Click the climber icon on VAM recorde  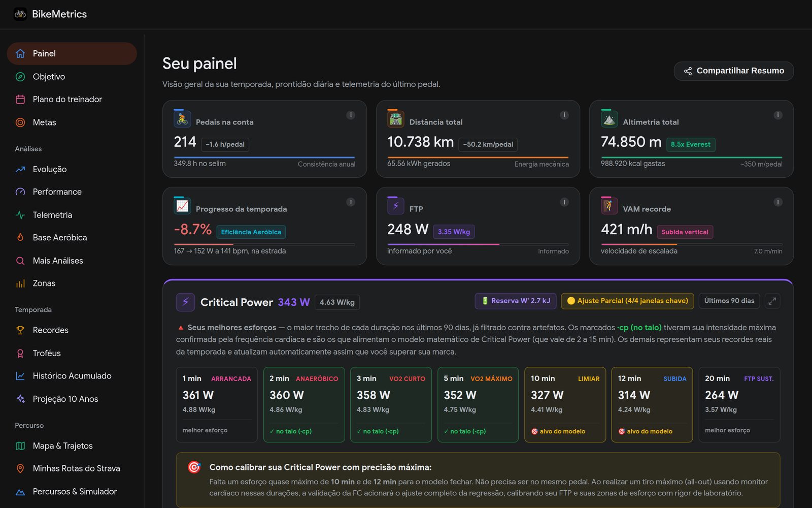(609, 207)
